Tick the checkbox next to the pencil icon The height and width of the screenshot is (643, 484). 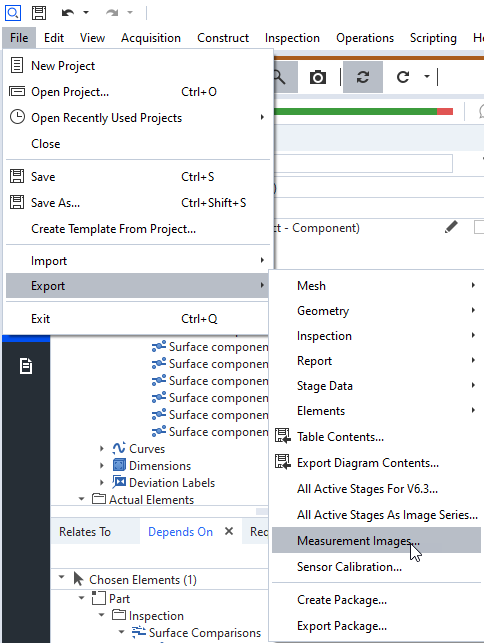[x=479, y=227]
